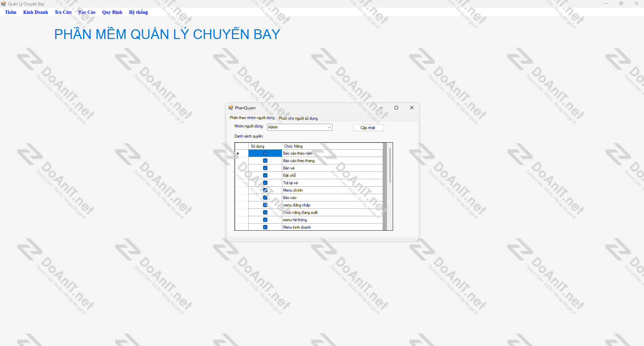Close the PhanQuyen window

(412, 108)
